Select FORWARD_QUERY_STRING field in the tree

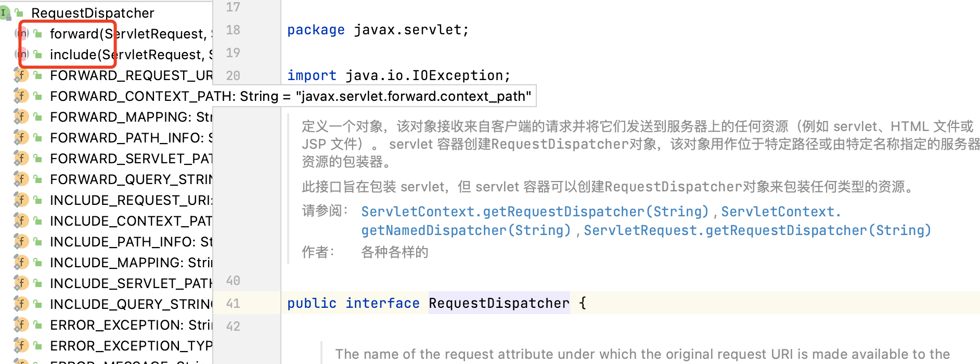[x=130, y=179]
